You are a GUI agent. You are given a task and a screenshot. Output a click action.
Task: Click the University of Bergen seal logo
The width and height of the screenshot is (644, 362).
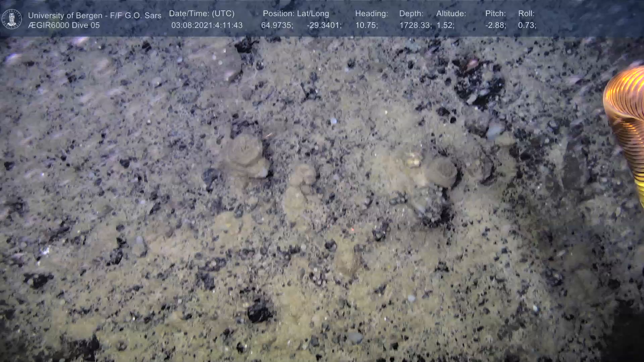tap(12, 19)
